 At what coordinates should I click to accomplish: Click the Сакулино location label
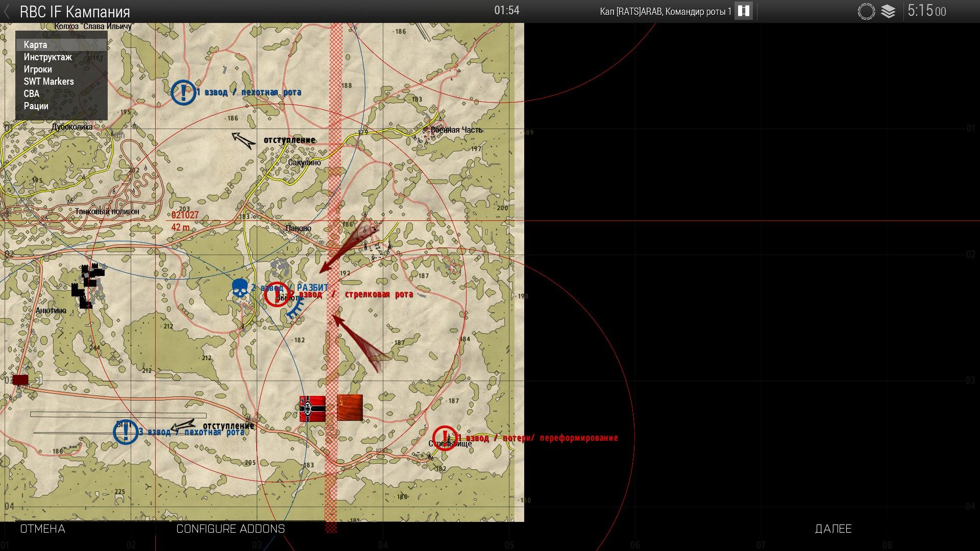point(305,163)
